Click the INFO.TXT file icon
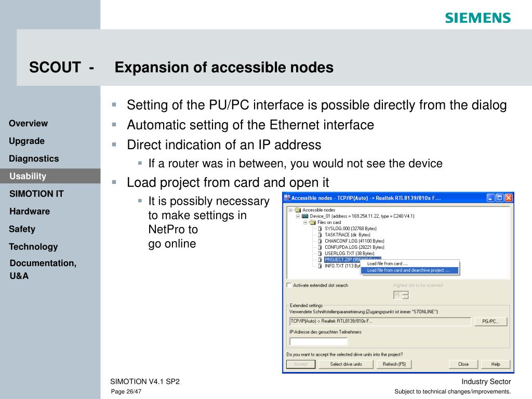 pos(320,266)
